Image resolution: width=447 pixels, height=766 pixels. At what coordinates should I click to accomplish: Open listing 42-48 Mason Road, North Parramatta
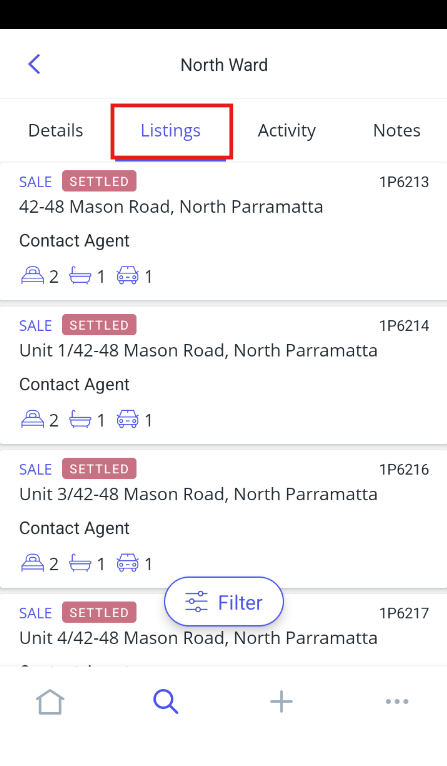[223, 231]
